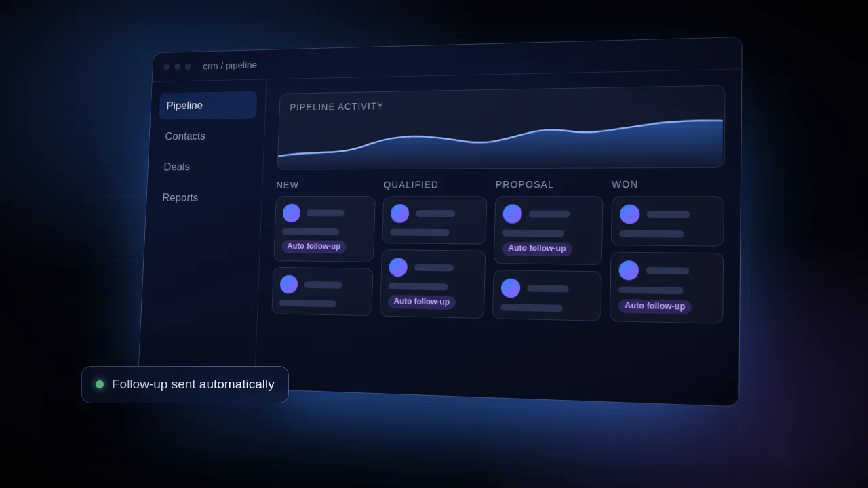Click the Auto follow-up tag in the QUALIFIED column
This screenshot has width=868, height=488.
[422, 302]
